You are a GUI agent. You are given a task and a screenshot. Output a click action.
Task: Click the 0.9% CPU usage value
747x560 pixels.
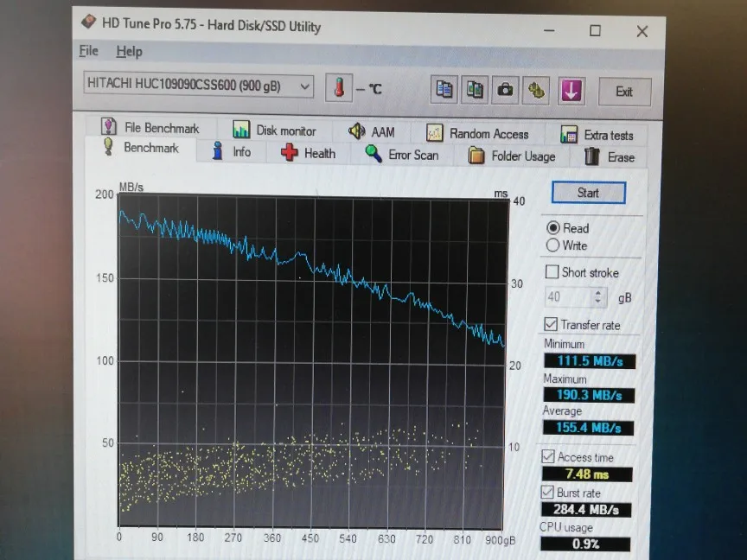(x=585, y=544)
